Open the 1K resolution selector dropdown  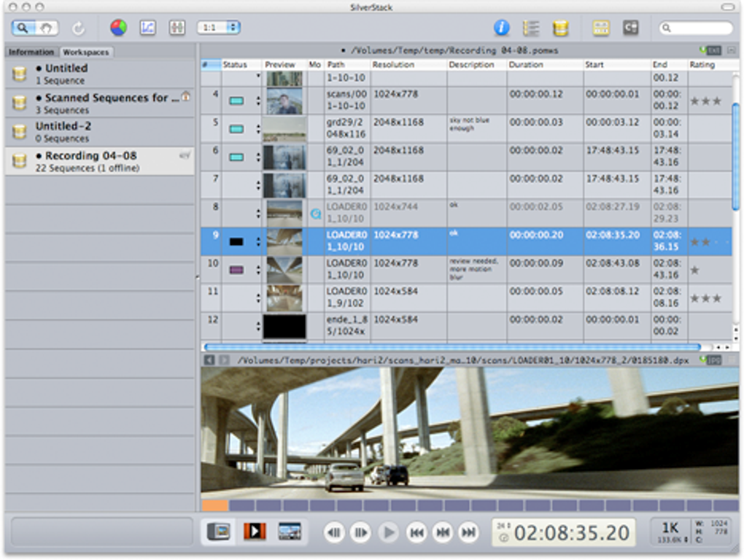pyautogui.click(x=670, y=532)
